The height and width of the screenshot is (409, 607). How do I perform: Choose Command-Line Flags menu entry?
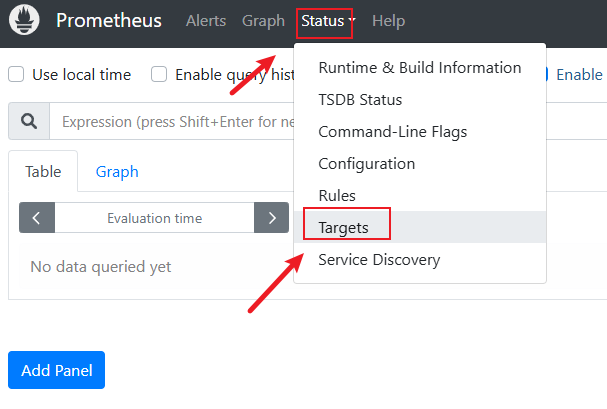(420, 132)
